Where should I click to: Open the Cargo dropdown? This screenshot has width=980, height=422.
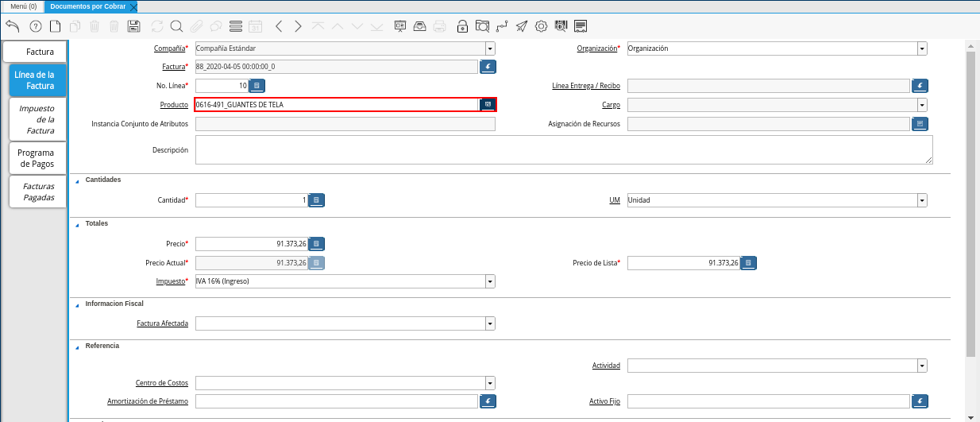click(x=922, y=105)
